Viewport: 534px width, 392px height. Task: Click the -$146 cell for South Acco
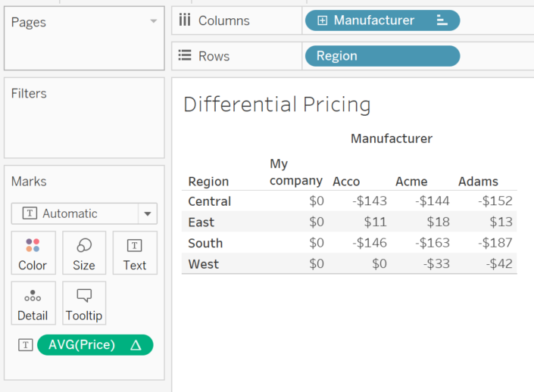point(370,243)
